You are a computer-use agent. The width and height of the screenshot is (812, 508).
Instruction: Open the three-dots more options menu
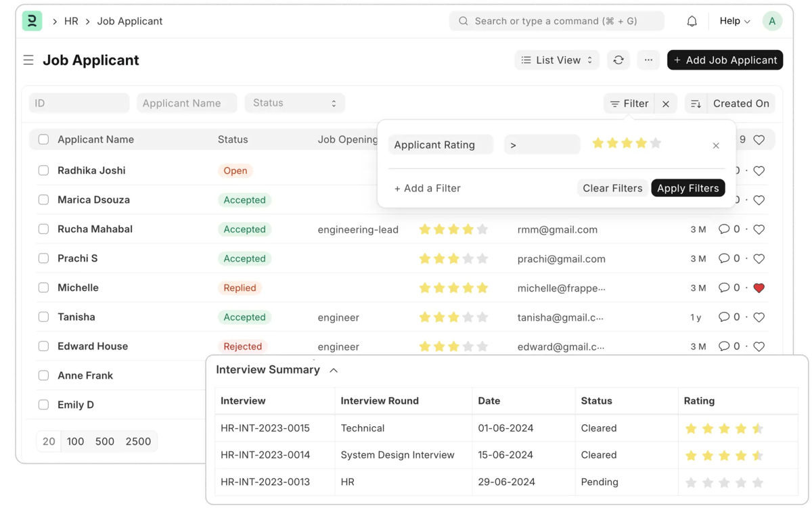point(648,60)
